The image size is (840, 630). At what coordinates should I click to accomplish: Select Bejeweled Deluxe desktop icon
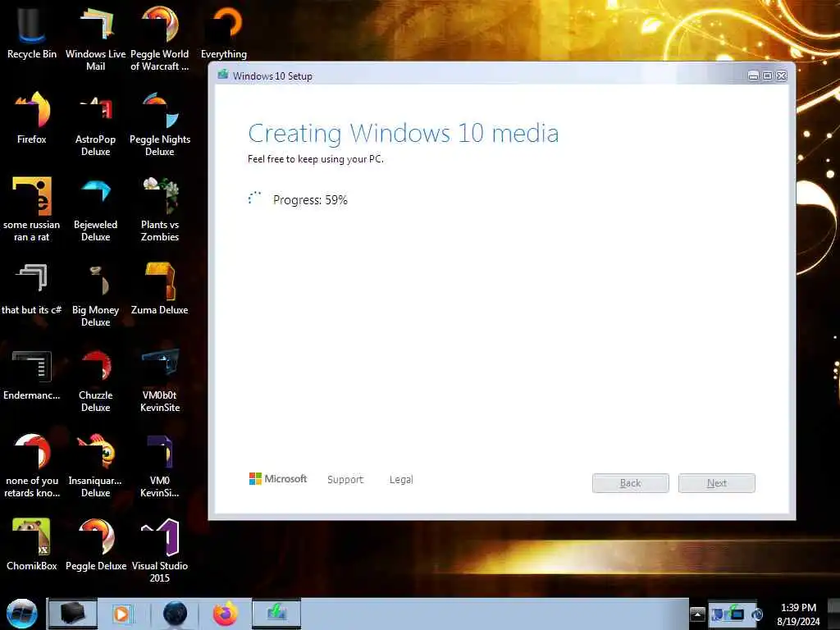click(95, 209)
